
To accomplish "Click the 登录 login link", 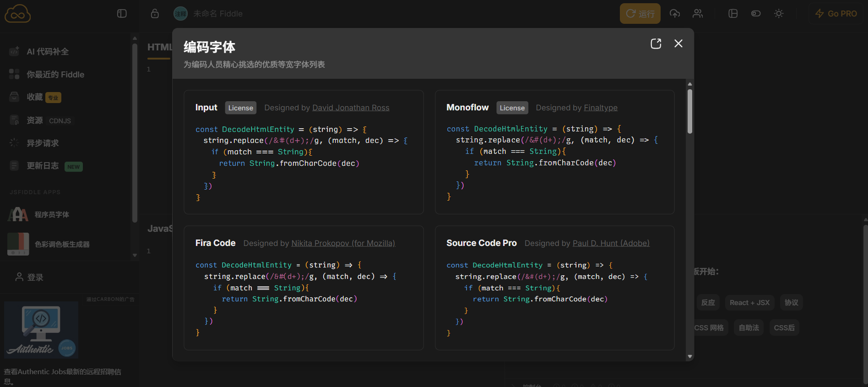I will (29, 277).
